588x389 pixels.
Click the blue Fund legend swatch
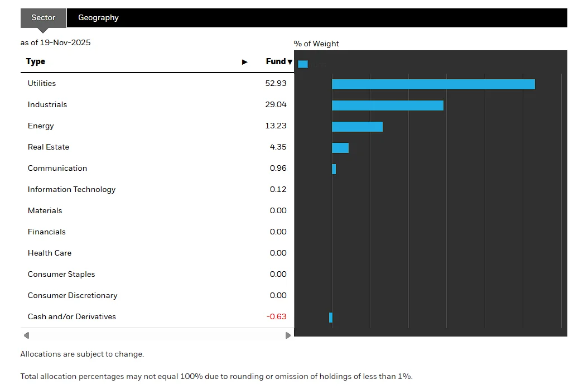click(303, 64)
